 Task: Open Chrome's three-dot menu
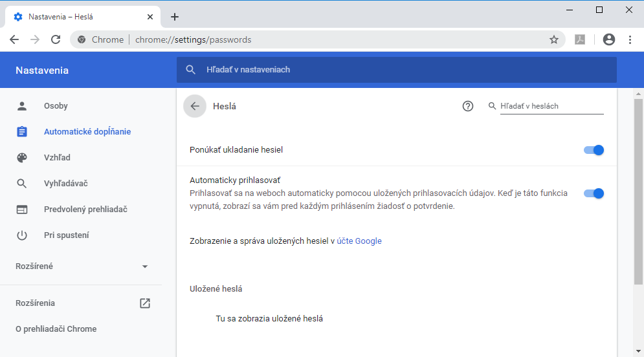pyautogui.click(x=630, y=39)
